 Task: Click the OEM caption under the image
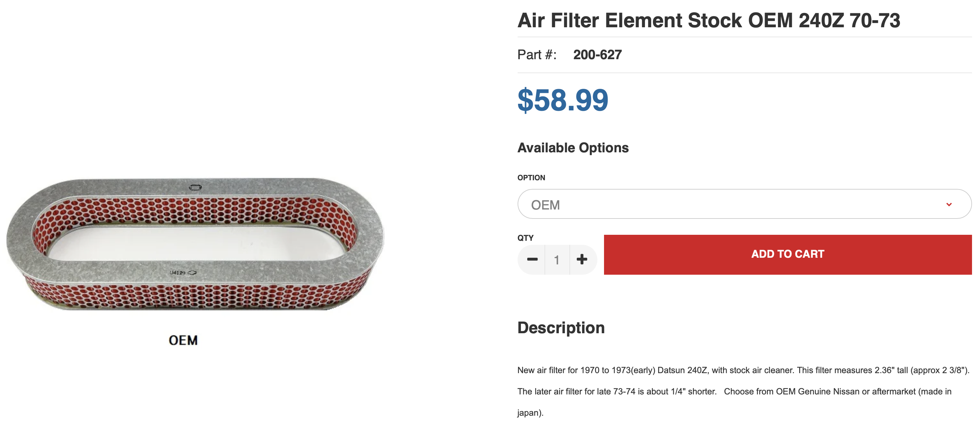(183, 340)
